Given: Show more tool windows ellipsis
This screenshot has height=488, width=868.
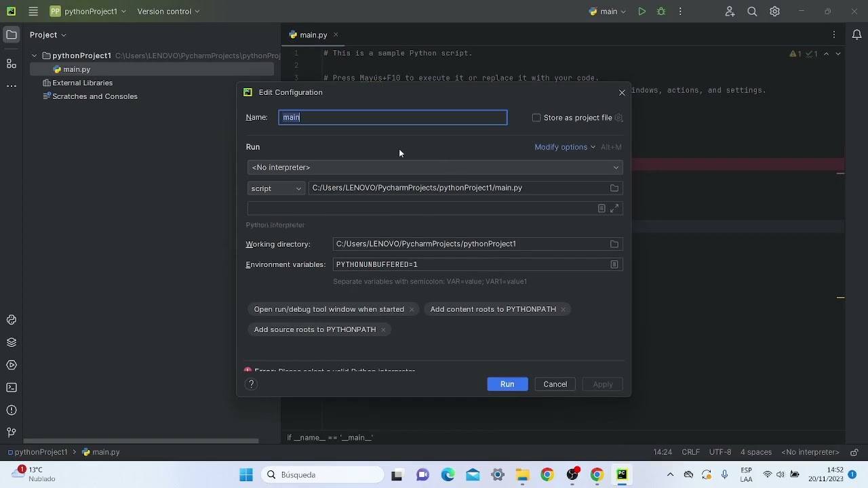Looking at the screenshot, I should 12,86.
